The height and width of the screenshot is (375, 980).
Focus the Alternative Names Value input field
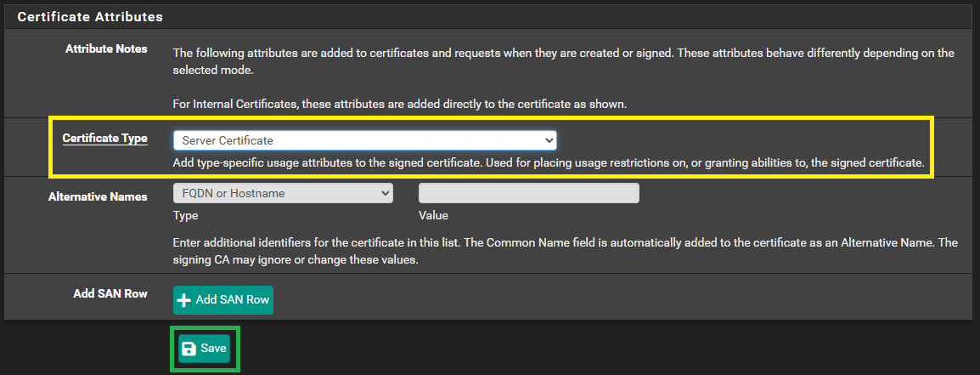coord(529,193)
